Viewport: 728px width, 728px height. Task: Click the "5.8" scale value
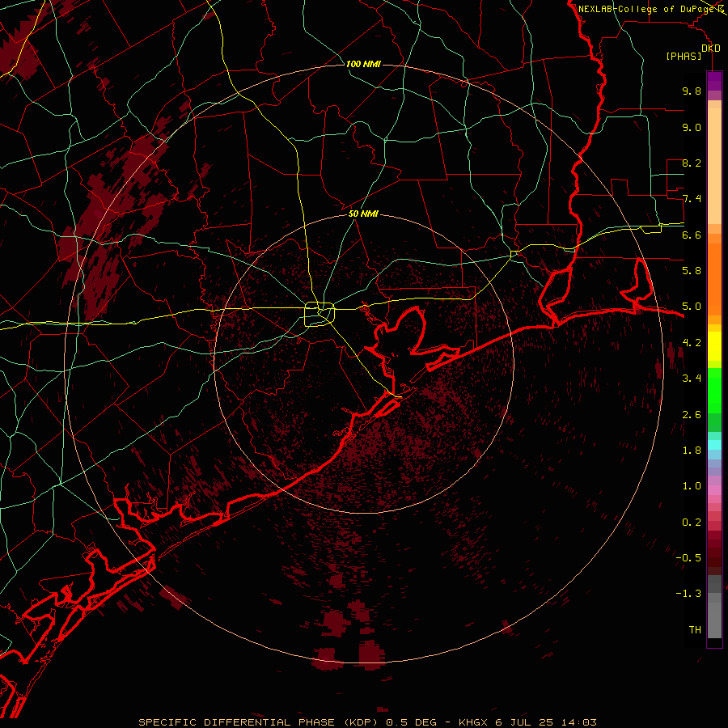coord(692,270)
